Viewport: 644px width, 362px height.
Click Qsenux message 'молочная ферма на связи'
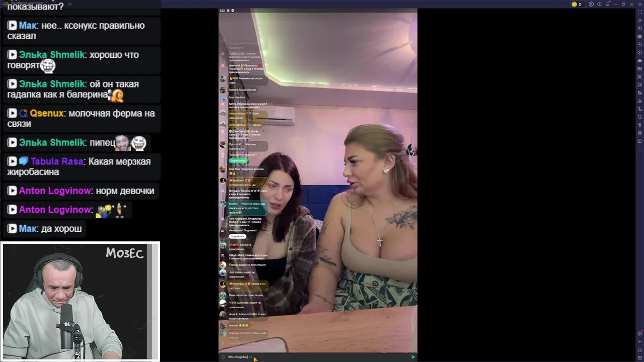coord(81,118)
